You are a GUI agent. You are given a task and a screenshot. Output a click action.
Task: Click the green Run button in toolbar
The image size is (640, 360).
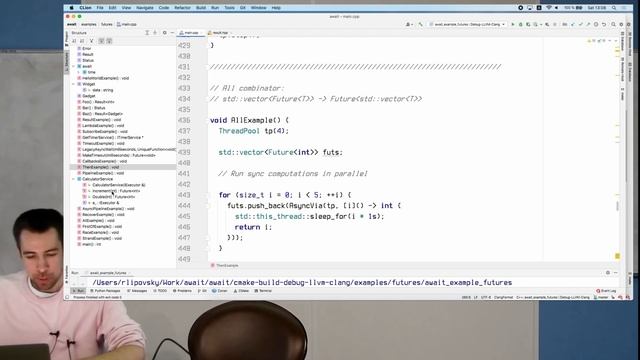coord(513,24)
